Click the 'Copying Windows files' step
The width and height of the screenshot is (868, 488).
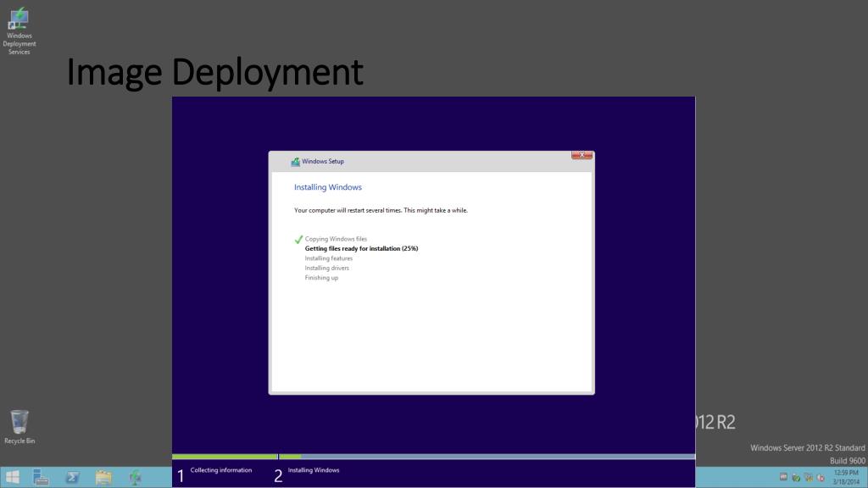point(336,239)
